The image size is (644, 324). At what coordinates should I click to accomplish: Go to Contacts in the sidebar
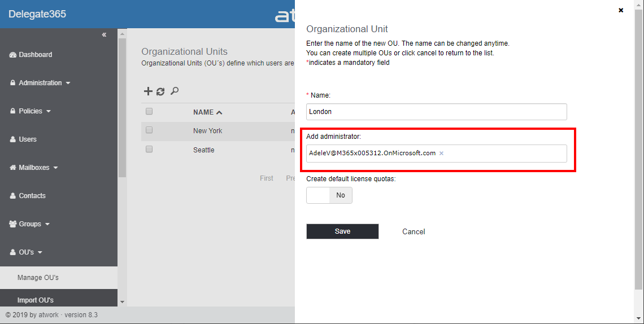pos(32,196)
